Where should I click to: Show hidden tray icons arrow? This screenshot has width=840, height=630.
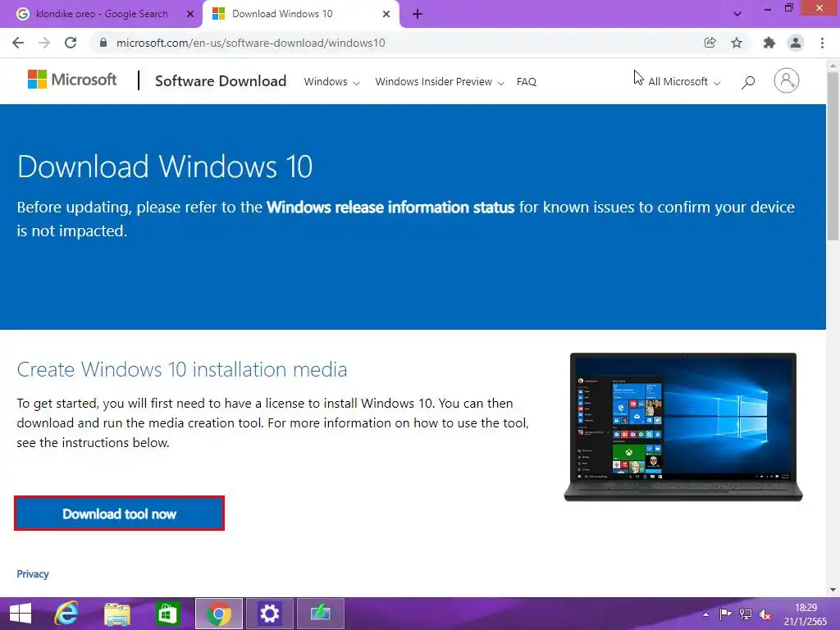pos(705,614)
